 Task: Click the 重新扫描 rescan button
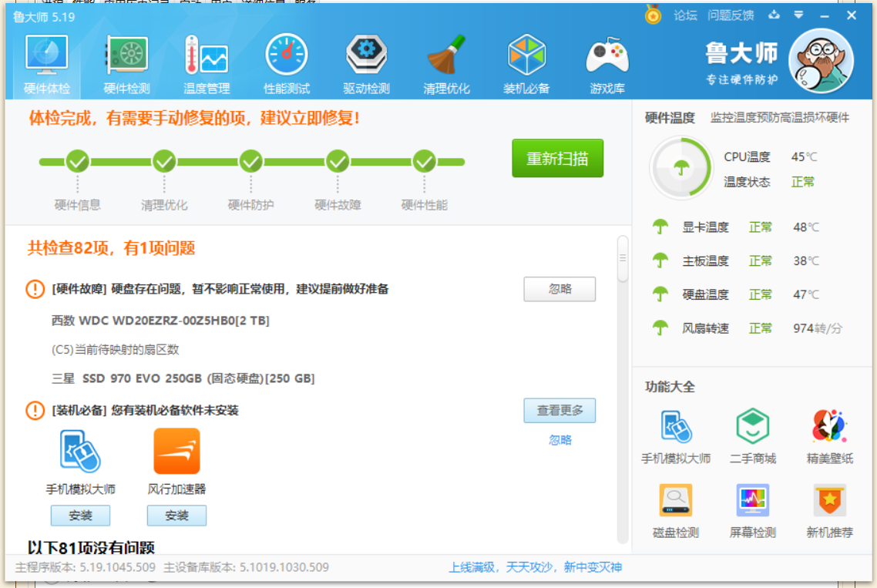[x=558, y=158]
